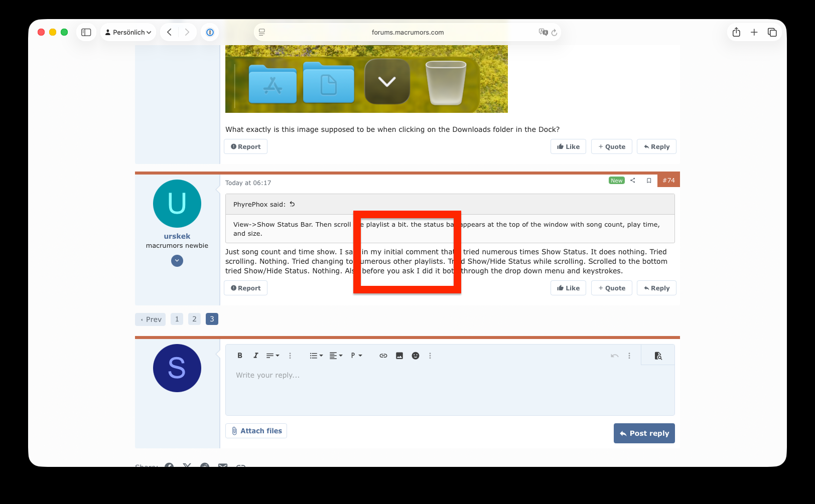Viewport: 815px width, 504px height.
Task: Select page 3 in the pagination
Action: coord(212,319)
